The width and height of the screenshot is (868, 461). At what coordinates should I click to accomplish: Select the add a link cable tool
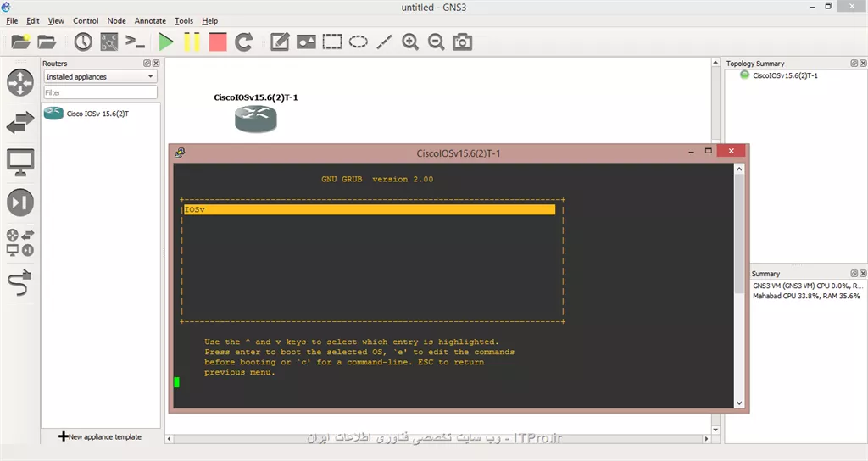tap(20, 283)
